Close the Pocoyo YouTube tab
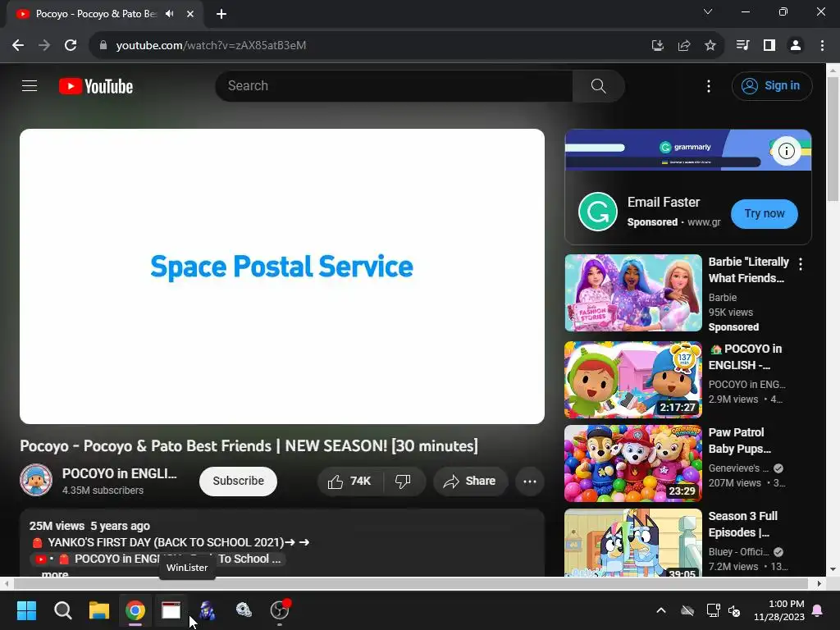840x630 pixels. 190,14
